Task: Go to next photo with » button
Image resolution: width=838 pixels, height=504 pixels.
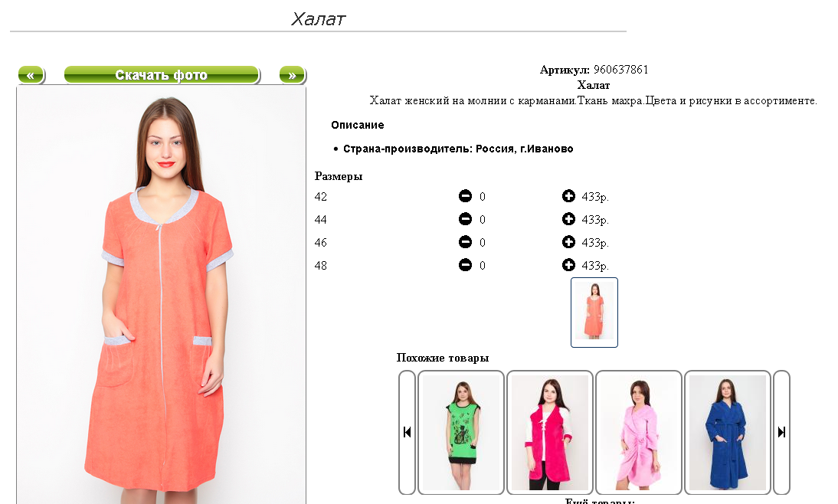Action: point(293,75)
